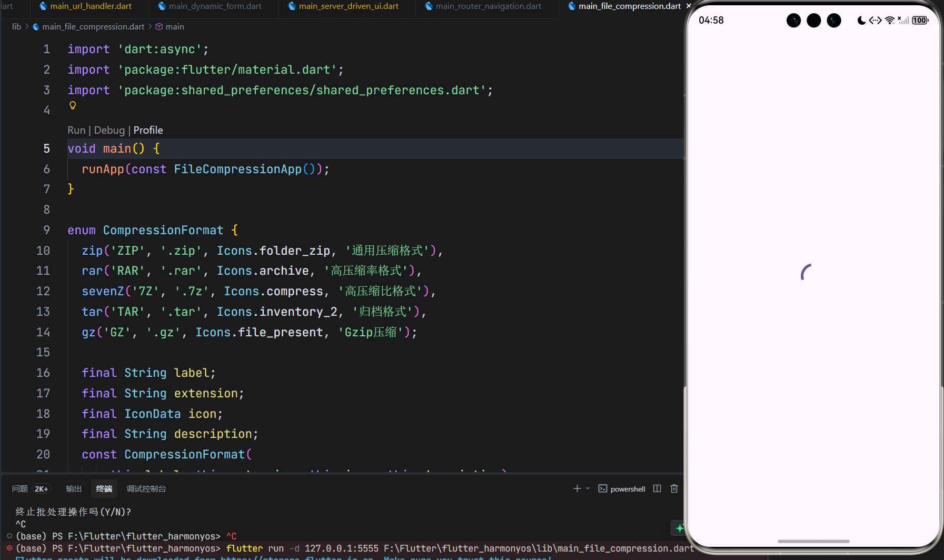Open the main_url_handler.dart tab

tap(86, 6)
